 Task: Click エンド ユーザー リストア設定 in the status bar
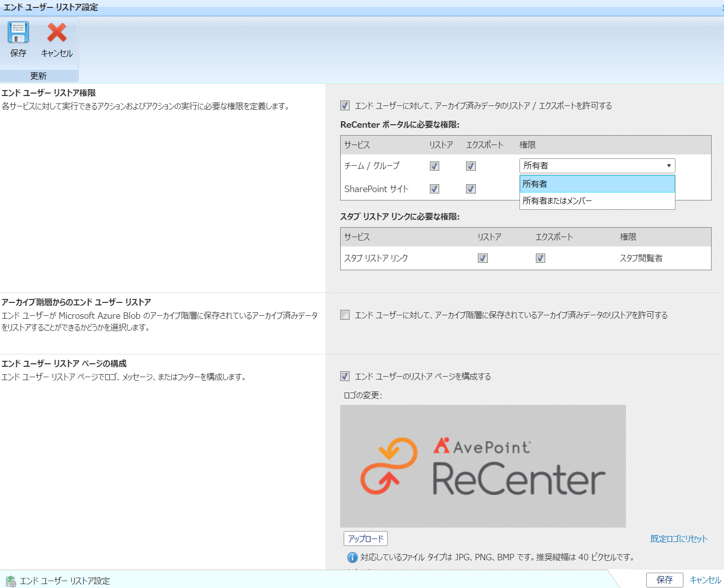tap(65, 581)
